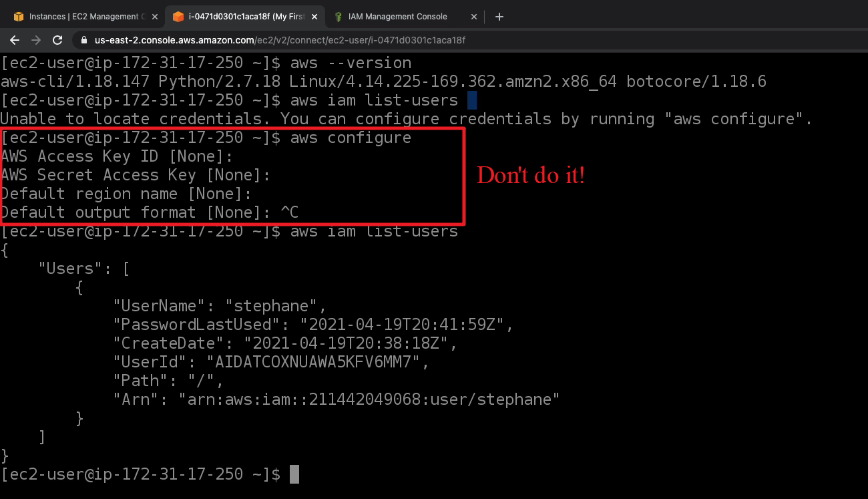868x499 pixels.
Task: Close the Instances EC2 Management tab
Action: 154,17
